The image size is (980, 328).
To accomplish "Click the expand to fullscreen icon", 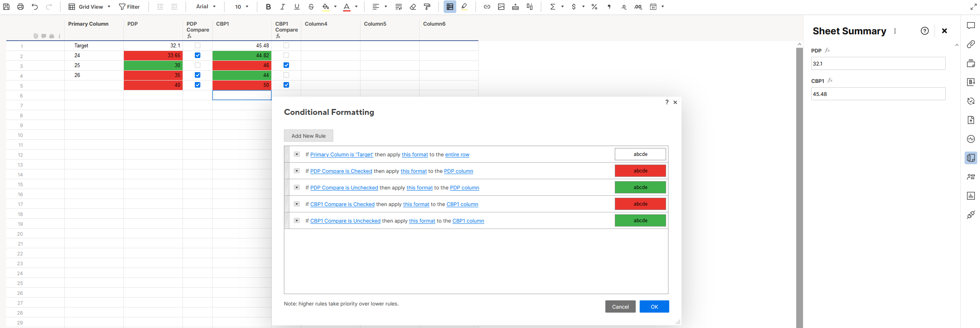I will (973, 7).
